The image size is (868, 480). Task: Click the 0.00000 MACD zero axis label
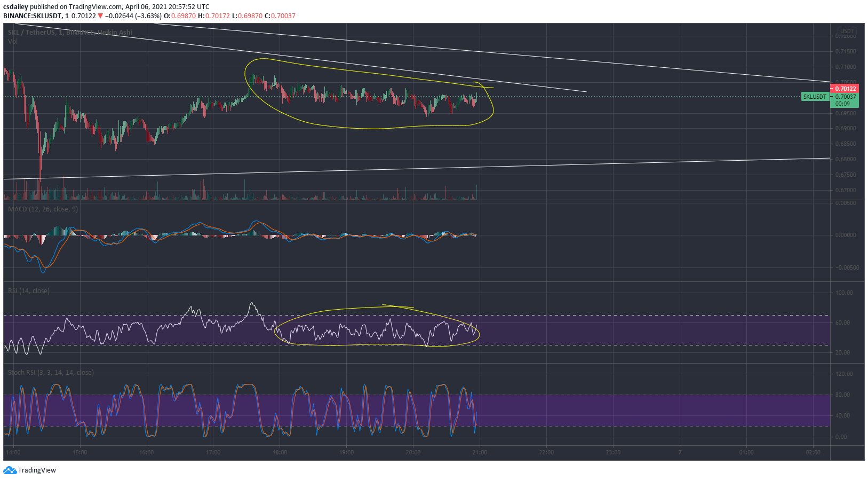(x=846, y=235)
